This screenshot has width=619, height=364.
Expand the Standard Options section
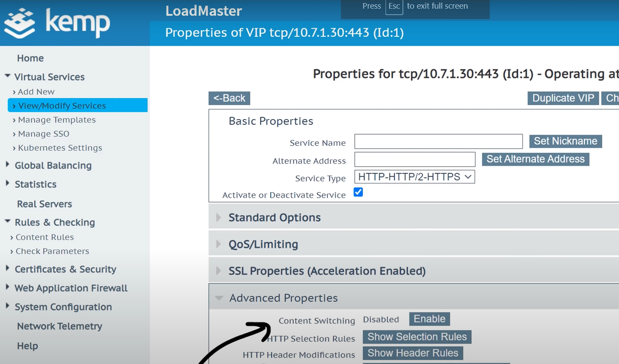(219, 217)
